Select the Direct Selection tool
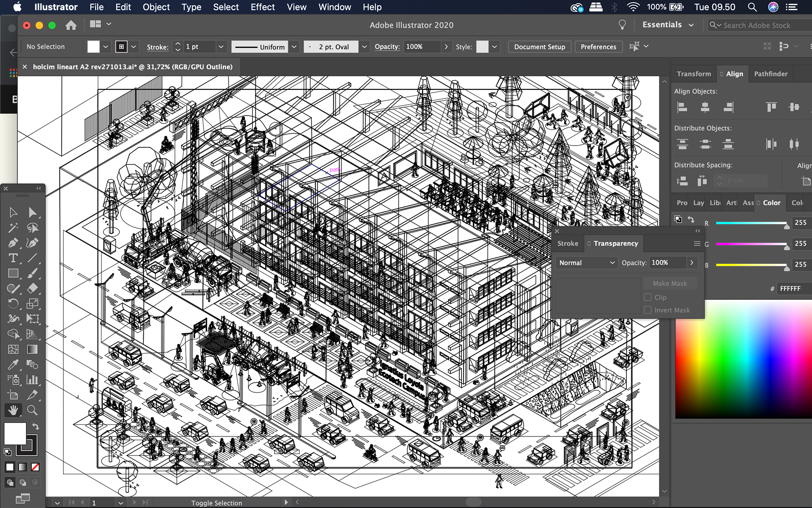Image resolution: width=812 pixels, height=508 pixels. click(x=32, y=213)
